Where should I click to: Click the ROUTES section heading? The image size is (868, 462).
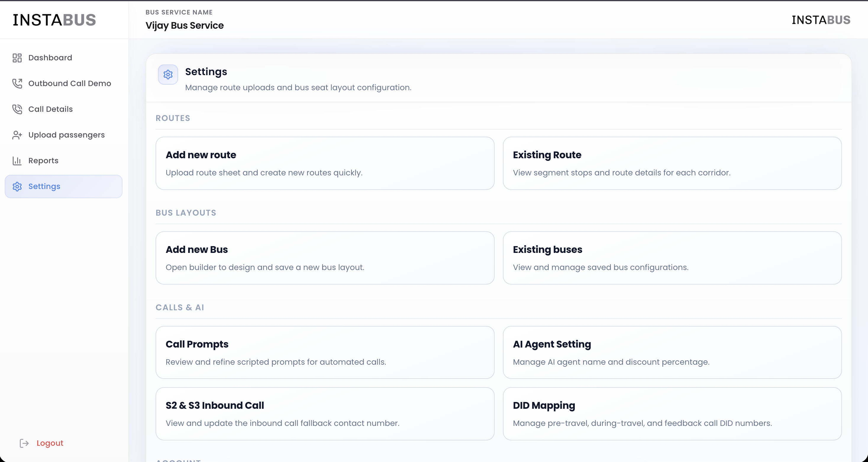[x=173, y=118]
